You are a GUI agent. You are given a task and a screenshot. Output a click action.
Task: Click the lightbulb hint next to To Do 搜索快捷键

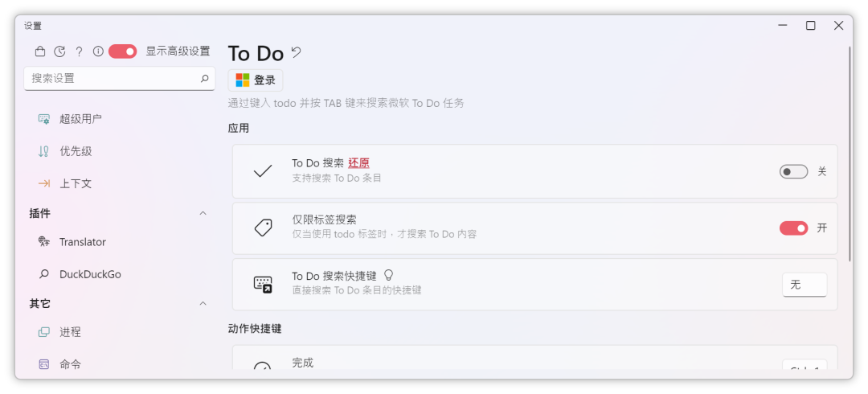(x=389, y=275)
